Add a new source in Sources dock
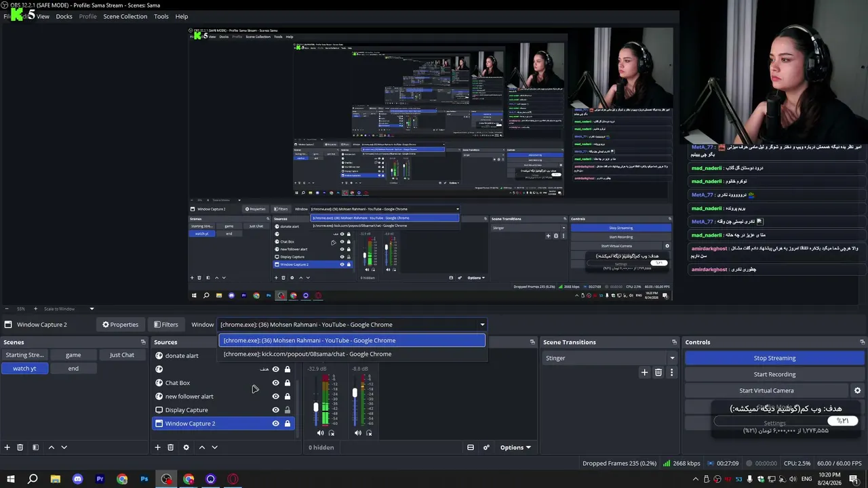The width and height of the screenshot is (868, 488). pos(157,447)
